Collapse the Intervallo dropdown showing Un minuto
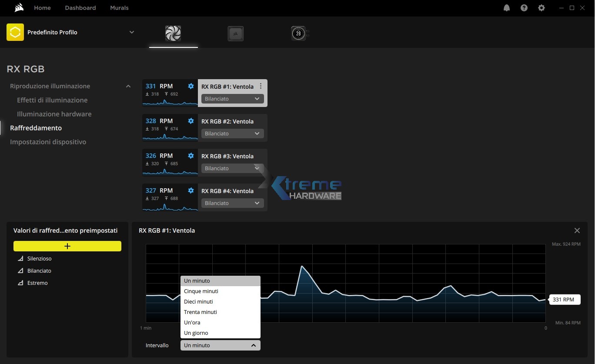Image resolution: width=595 pixels, height=364 pixels. (x=220, y=345)
